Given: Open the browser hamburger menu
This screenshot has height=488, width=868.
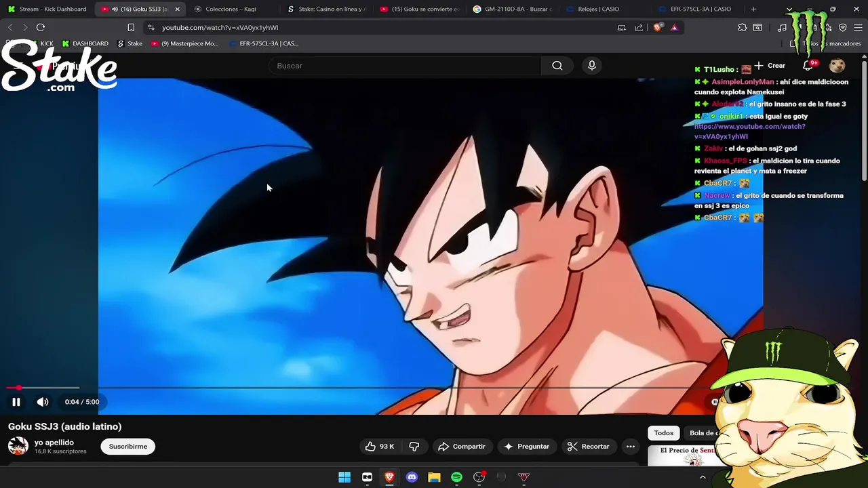Looking at the screenshot, I should [858, 27].
